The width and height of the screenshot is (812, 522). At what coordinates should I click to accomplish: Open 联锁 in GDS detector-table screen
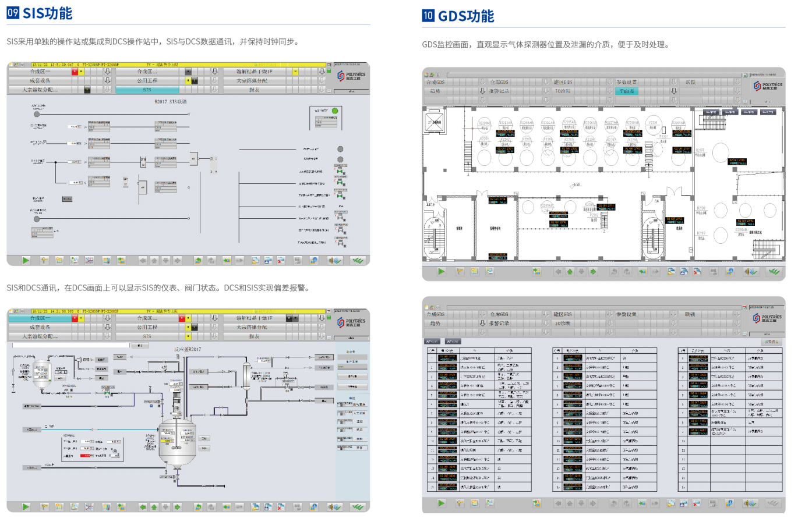690,314
